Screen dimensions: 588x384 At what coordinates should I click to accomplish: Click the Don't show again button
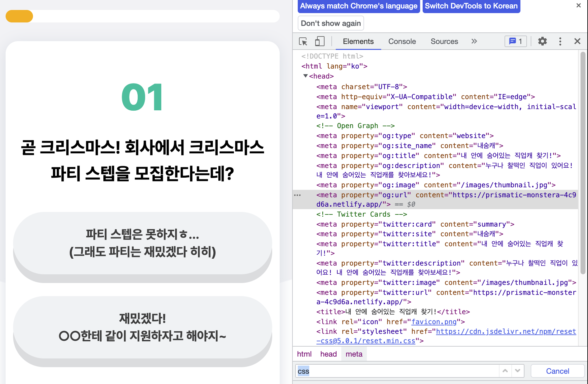[331, 23]
